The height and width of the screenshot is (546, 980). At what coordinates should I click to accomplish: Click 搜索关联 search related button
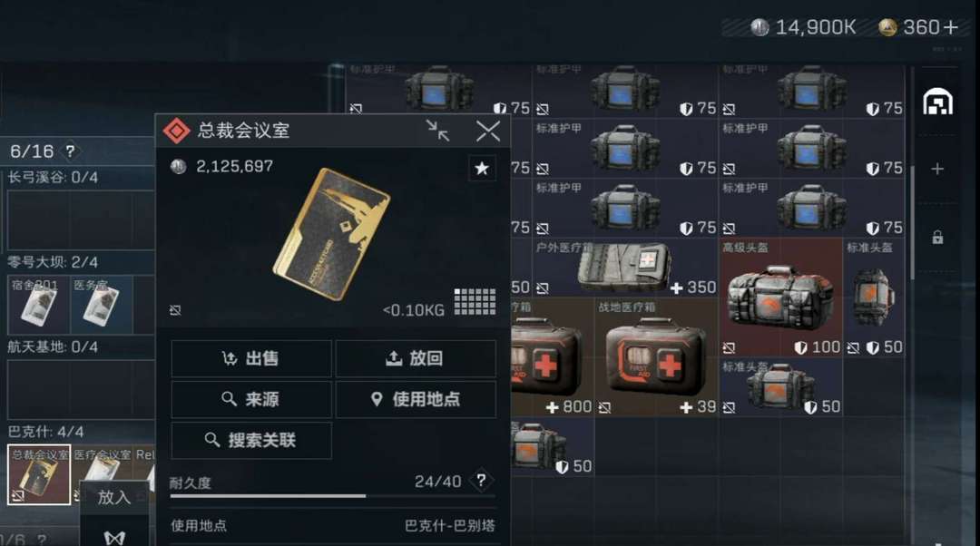[x=251, y=441]
